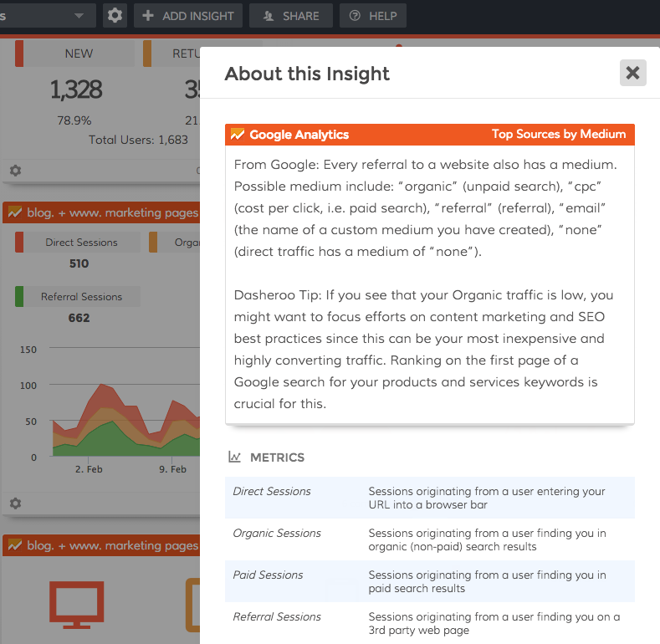660x644 pixels.
Task: Click the Organic Sessions metric row
Action: pos(429,539)
